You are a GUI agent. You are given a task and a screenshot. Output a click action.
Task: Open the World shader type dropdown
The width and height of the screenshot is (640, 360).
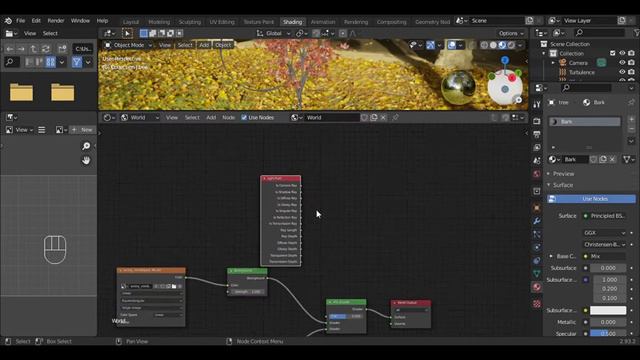coord(140,118)
